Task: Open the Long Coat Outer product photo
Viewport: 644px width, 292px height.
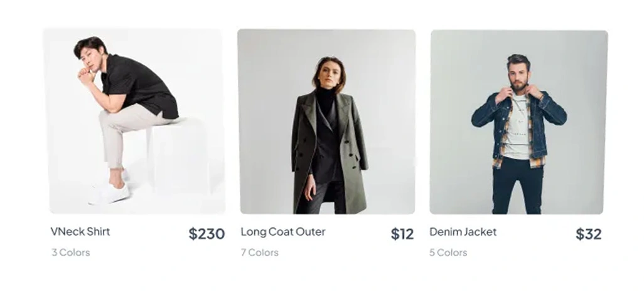Action: click(x=326, y=121)
